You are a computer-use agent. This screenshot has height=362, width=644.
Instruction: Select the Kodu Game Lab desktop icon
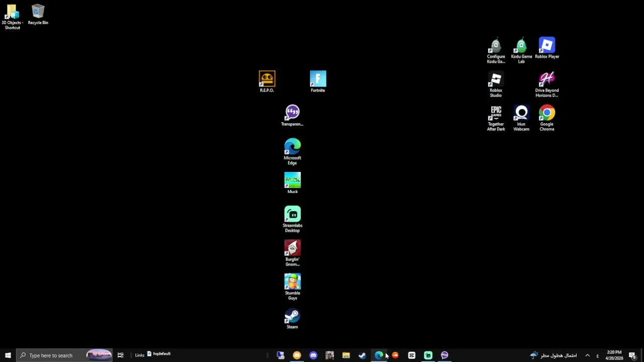(521, 50)
